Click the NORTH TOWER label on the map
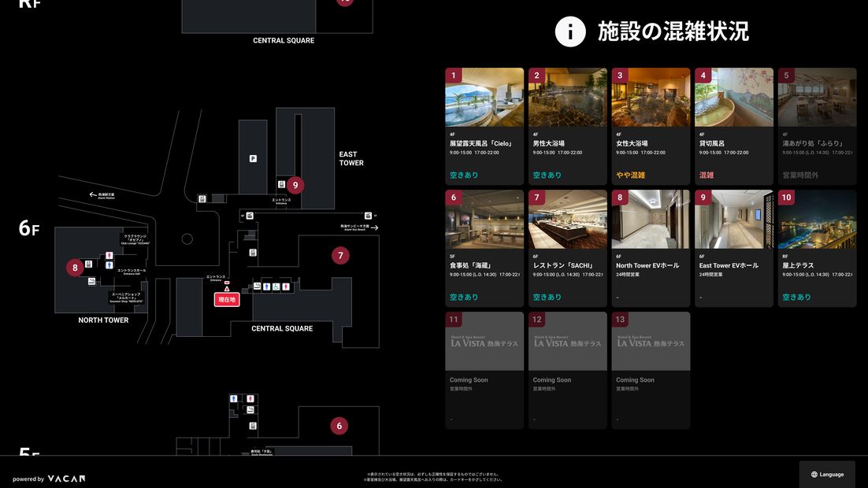This screenshot has width=868, height=488. pyautogui.click(x=103, y=320)
